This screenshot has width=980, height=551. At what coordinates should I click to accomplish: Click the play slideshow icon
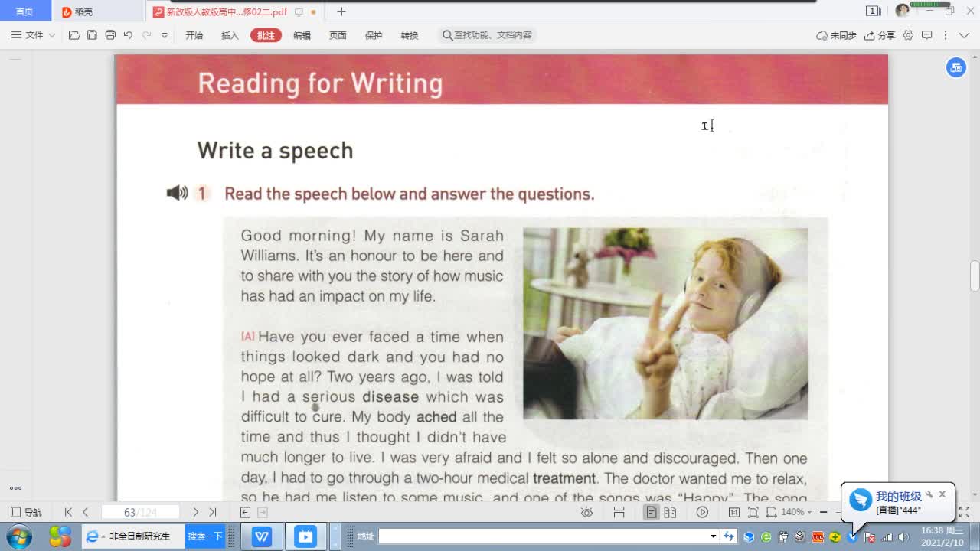pos(702,512)
